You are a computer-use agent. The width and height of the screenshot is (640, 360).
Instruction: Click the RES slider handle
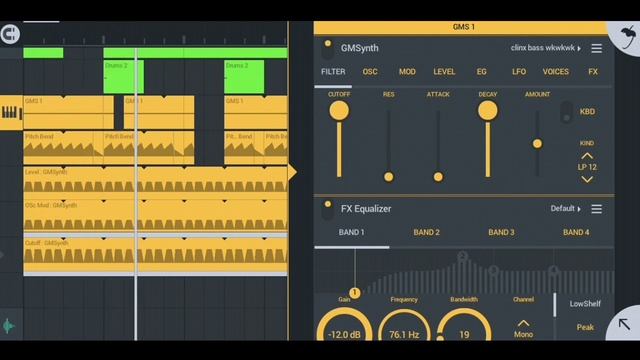point(389,177)
